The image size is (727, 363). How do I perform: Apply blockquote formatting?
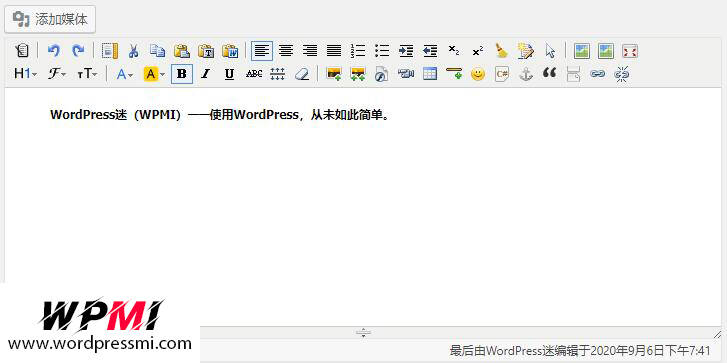coord(550,74)
